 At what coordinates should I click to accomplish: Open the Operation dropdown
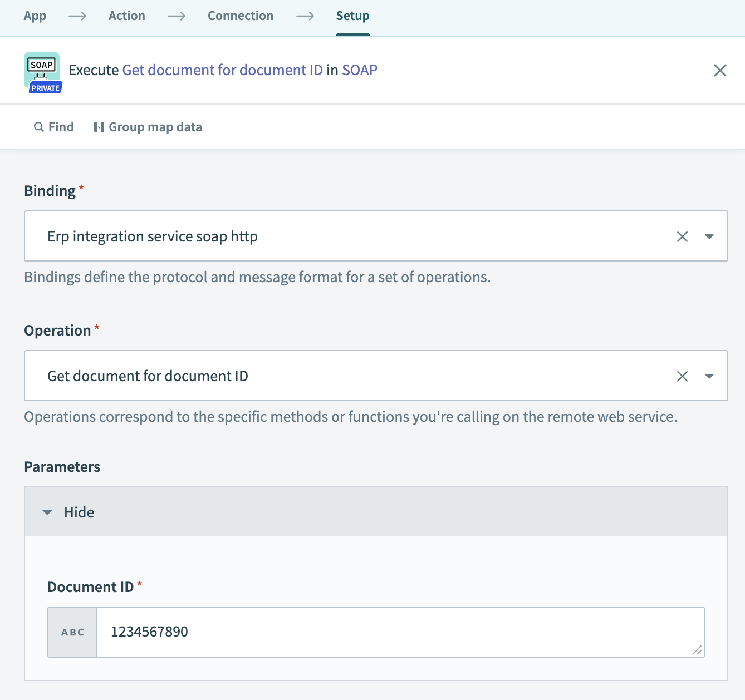709,376
